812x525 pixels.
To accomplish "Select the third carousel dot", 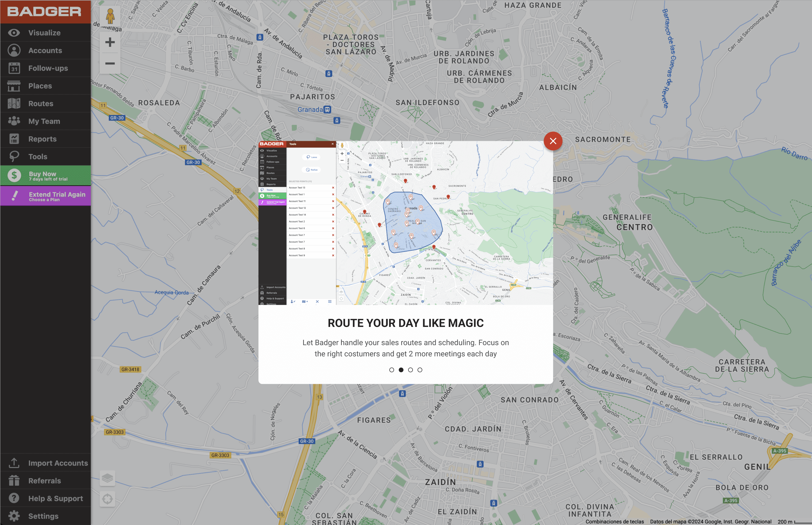I will coord(411,370).
